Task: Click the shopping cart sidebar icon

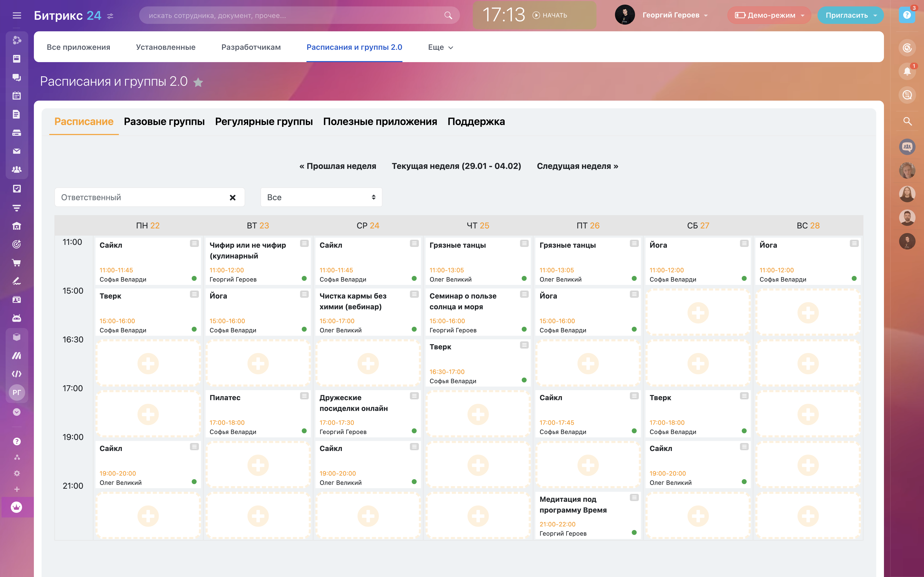Action: click(x=16, y=263)
